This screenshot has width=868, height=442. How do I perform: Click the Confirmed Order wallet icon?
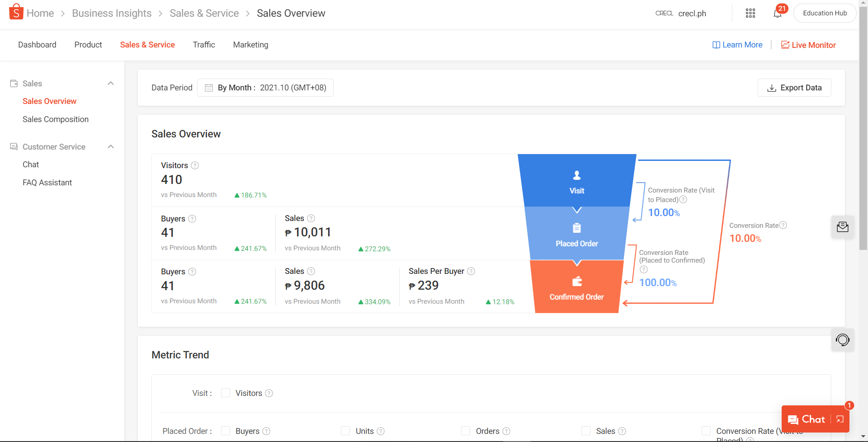577,282
